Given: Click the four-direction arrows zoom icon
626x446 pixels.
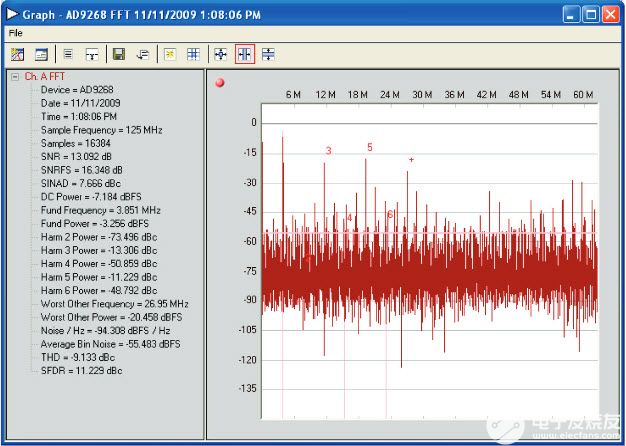Looking at the screenshot, I should [x=221, y=54].
